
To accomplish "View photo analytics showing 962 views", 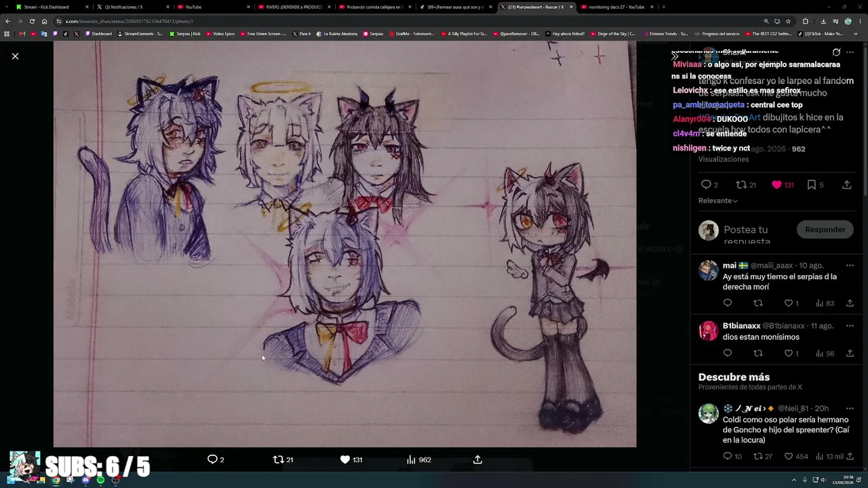I will (x=418, y=460).
